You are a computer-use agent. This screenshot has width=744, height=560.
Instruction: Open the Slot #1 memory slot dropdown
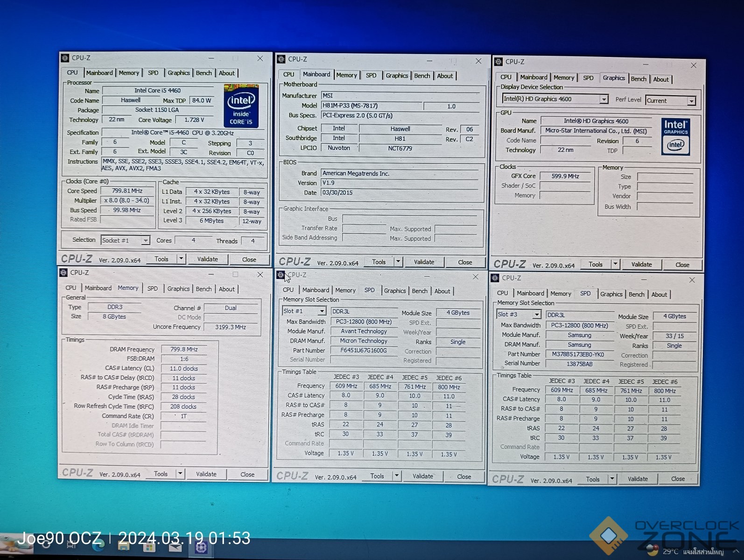tap(322, 311)
